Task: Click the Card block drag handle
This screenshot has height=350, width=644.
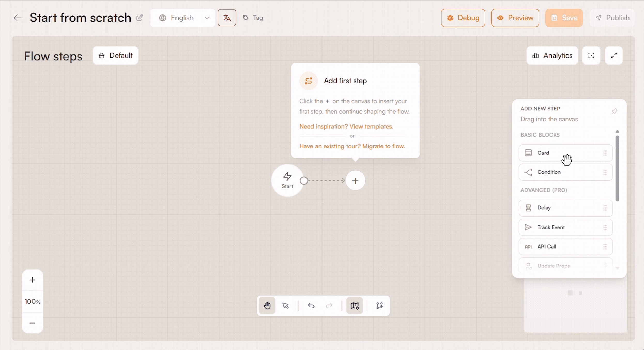Action: click(605, 153)
